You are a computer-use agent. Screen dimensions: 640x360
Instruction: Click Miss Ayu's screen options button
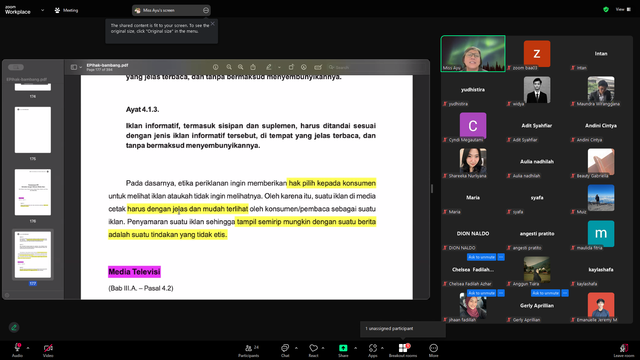point(206,10)
